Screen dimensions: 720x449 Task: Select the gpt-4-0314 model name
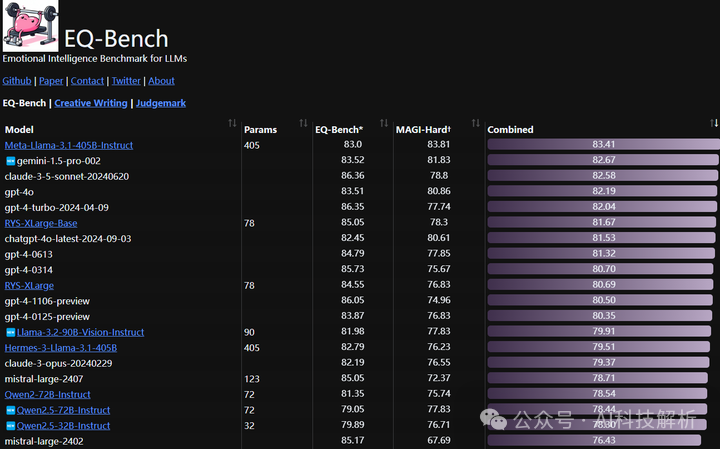(28, 270)
